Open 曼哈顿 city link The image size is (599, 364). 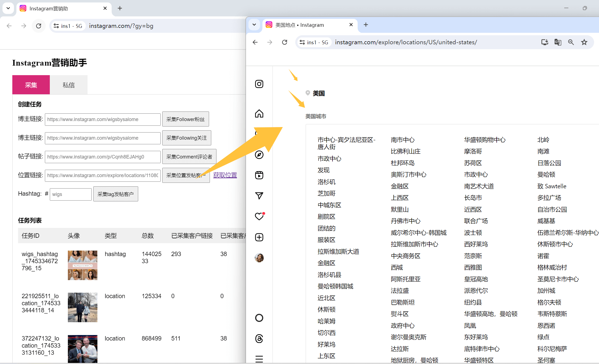546,175
